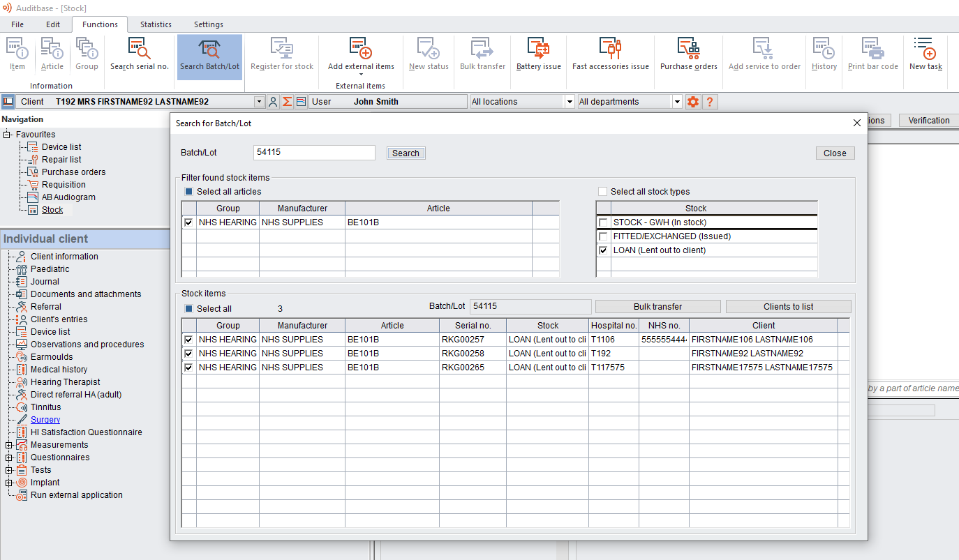Open Requisition in Favourites

64,185
